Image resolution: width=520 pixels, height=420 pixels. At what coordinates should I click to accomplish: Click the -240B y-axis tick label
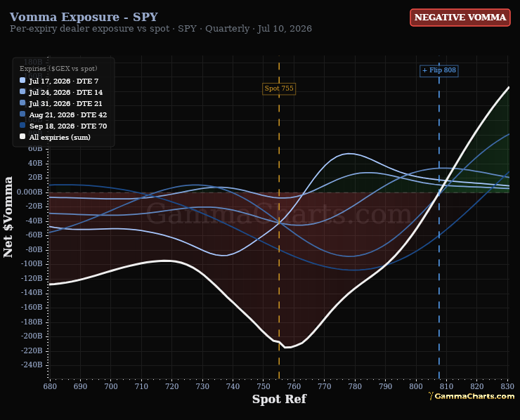(x=32, y=365)
